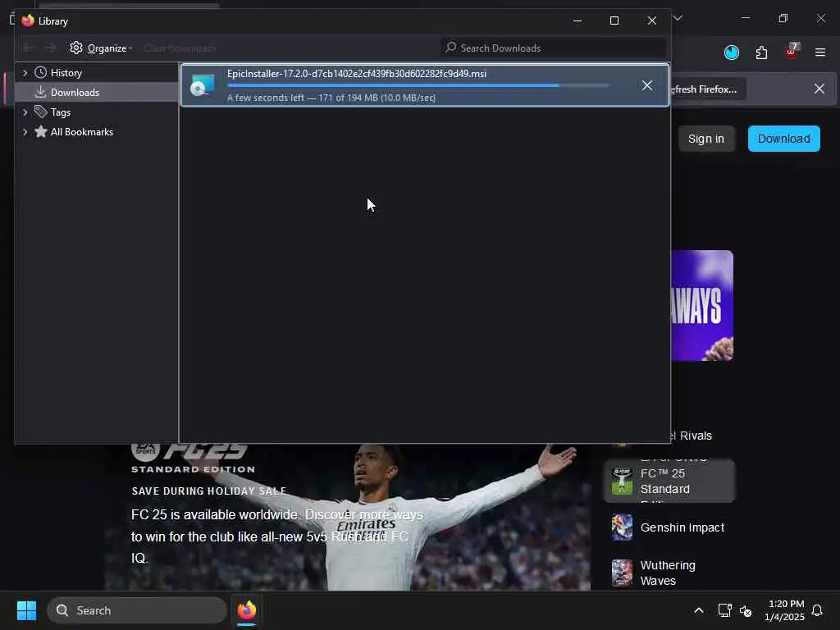Image resolution: width=840 pixels, height=630 pixels.
Task: Open the Firefox hamburger application menu
Action: click(x=820, y=52)
